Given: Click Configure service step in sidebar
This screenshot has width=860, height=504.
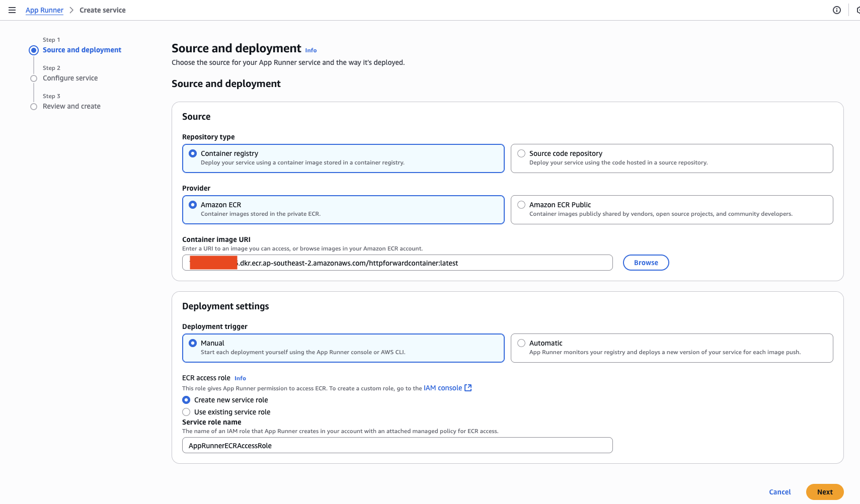Looking at the screenshot, I should [70, 78].
